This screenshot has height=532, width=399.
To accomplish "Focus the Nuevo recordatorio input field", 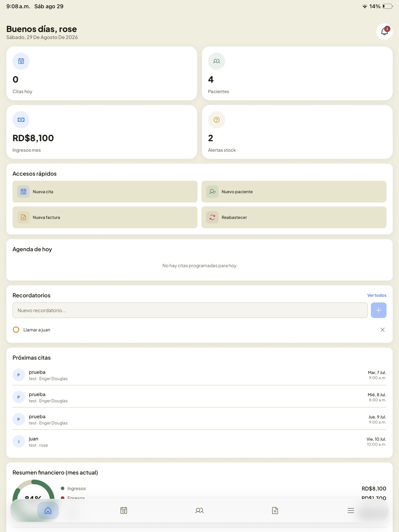I will [x=190, y=310].
